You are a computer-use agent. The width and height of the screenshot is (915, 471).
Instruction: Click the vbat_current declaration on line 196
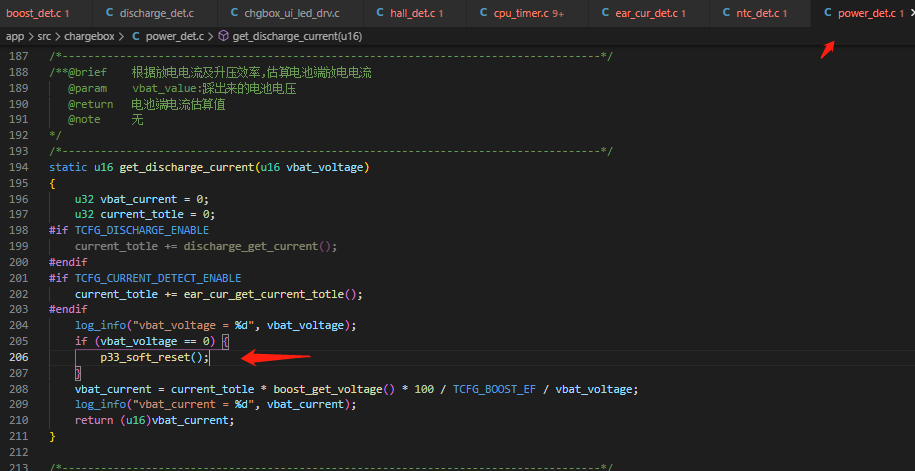coord(138,198)
